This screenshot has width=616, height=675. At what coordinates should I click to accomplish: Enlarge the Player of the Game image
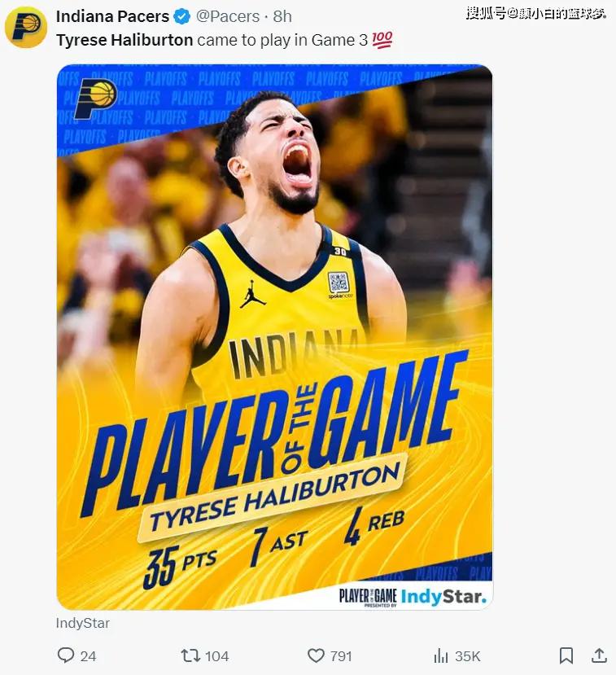tap(274, 337)
